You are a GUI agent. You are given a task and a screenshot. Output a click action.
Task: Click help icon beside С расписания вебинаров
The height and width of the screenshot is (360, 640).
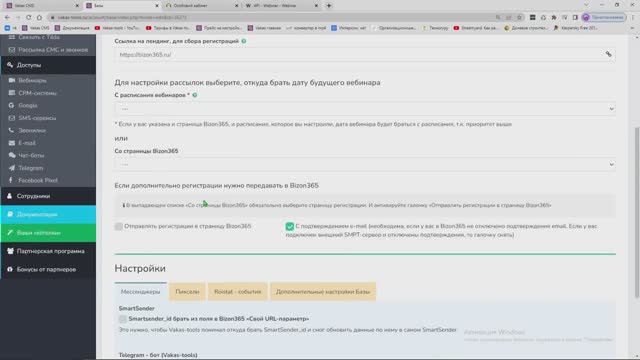[x=195, y=95]
